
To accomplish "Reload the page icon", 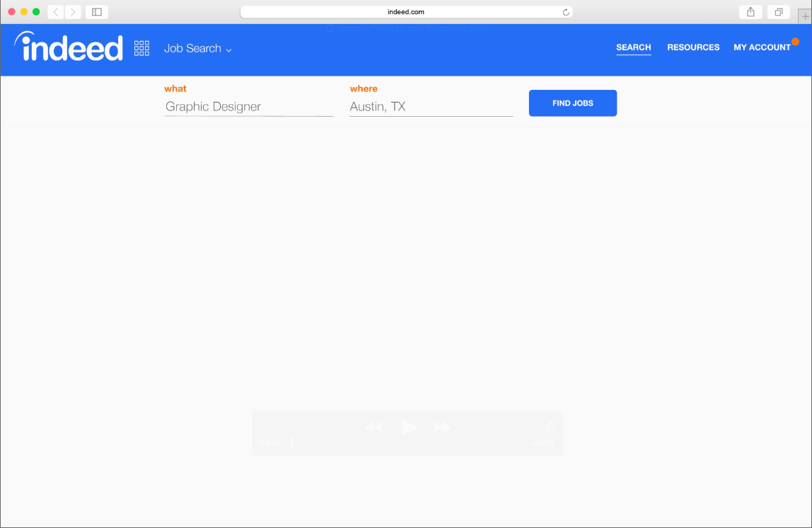I will [x=566, y=12].
